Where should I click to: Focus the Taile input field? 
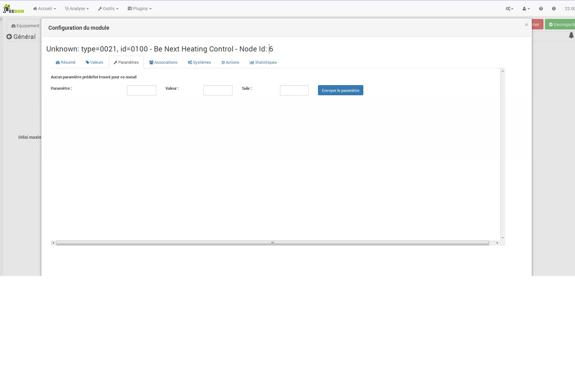(294, 90)
